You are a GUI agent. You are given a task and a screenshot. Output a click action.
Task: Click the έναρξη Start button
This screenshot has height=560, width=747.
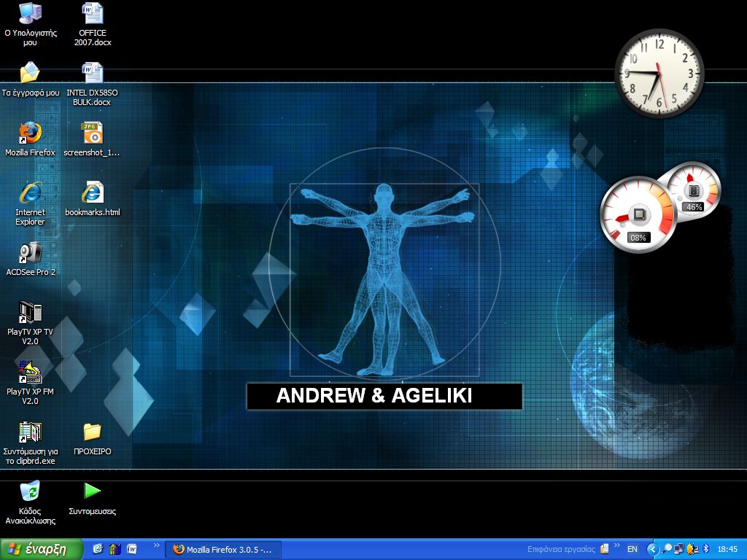click(42, 549)
